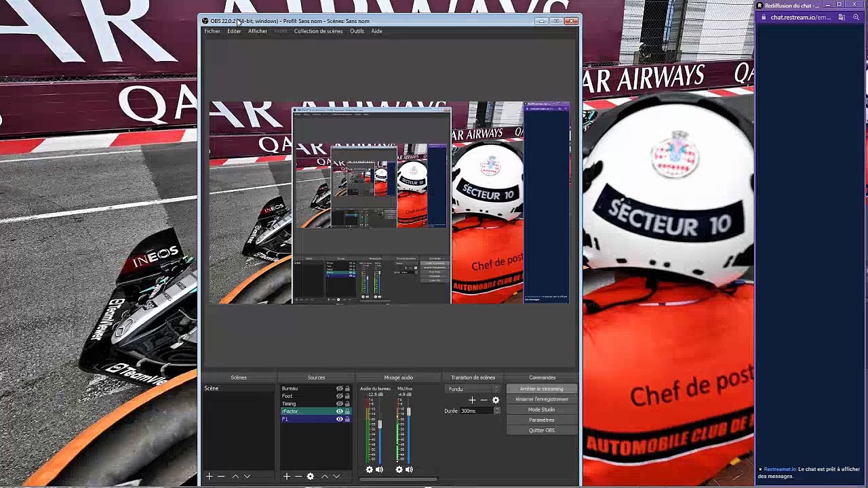Select the Timing source row
Viewport: 868px width, 488px height.
(316, 403)
